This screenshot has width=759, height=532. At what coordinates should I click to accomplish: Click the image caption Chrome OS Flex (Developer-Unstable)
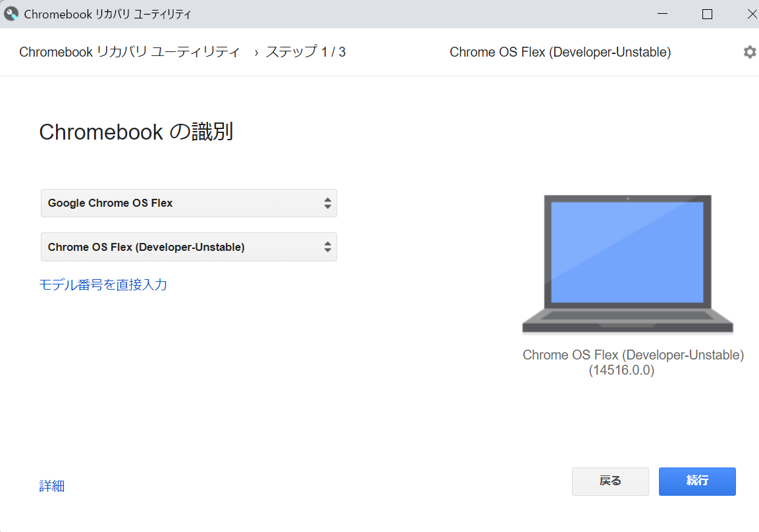pos(633,355)
